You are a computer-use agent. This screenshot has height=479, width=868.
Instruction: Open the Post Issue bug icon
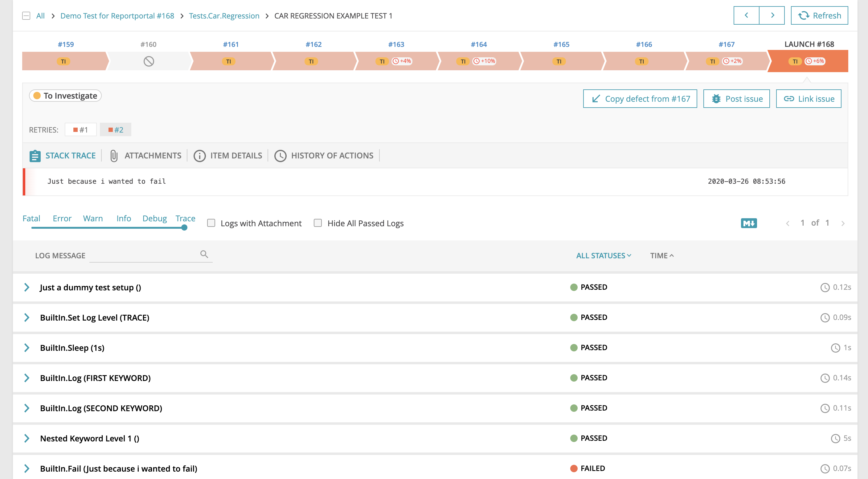click(x=717, y=98)
